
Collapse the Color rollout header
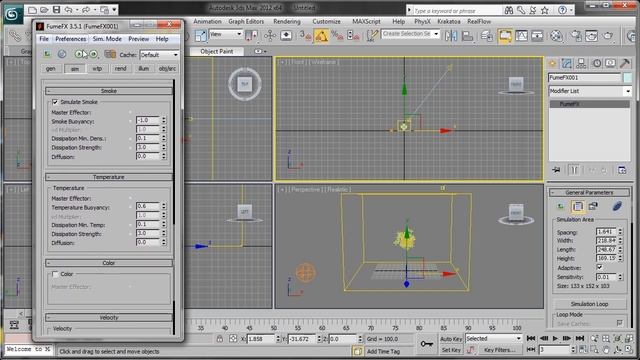point(109,263)
